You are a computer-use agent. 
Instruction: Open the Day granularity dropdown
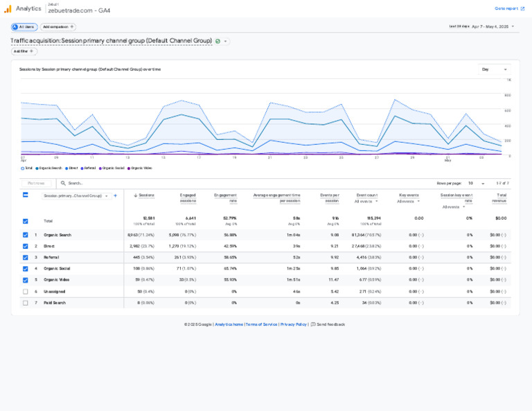click(494, 69)
